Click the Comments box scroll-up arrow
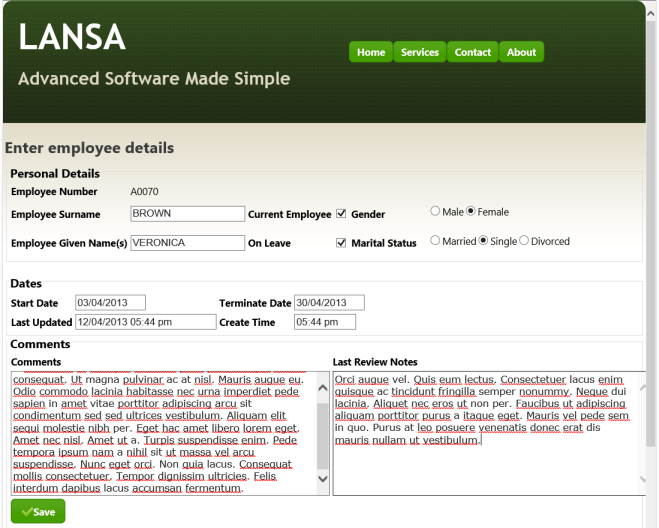 (x=322, y=386)
